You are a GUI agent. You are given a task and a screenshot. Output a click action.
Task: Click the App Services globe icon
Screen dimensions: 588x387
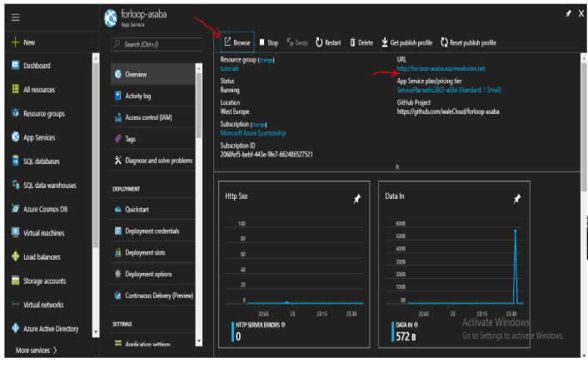(15, 137)
